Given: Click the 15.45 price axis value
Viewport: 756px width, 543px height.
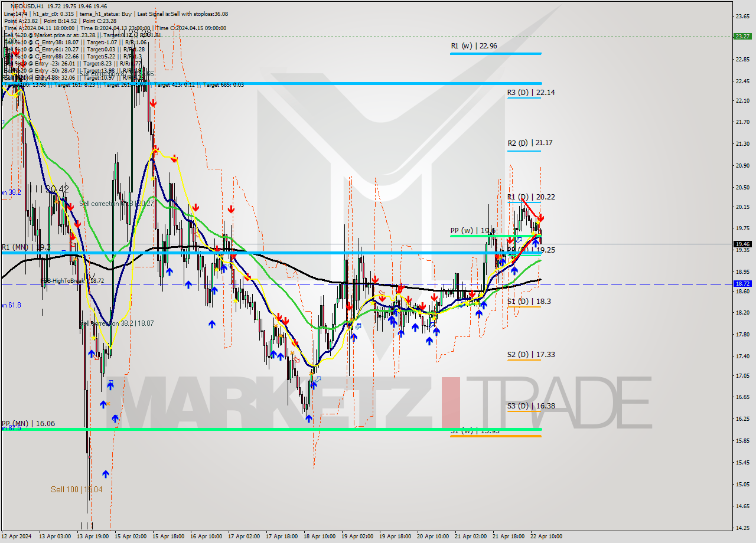Looking at the screenshot, I should point(742,463).
